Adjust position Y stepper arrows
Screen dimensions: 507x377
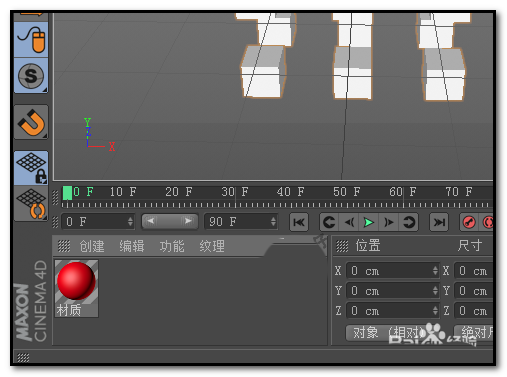pyautogui.click(x=435, y=291)
